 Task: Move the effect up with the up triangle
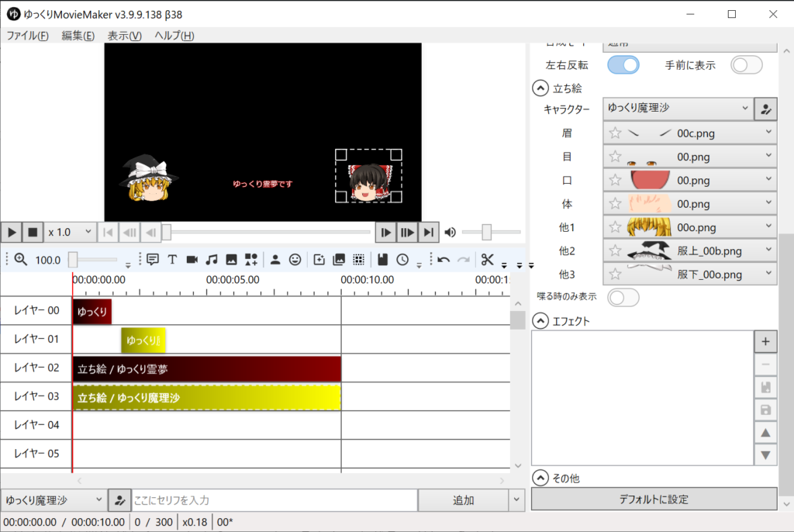(765, 433)
